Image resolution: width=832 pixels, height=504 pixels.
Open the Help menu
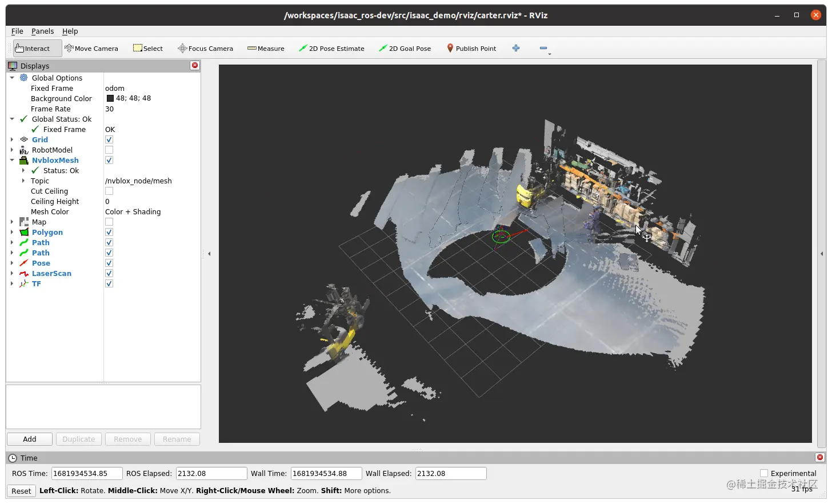(70, 31)
